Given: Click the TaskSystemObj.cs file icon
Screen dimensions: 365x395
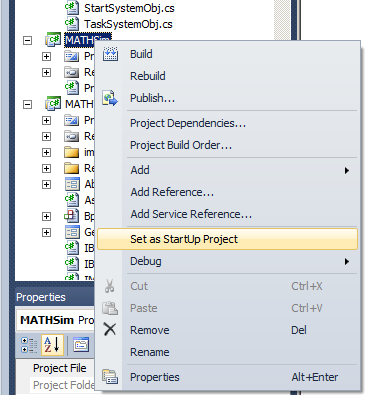Looking at the screenshot, I should coord(72,24).
